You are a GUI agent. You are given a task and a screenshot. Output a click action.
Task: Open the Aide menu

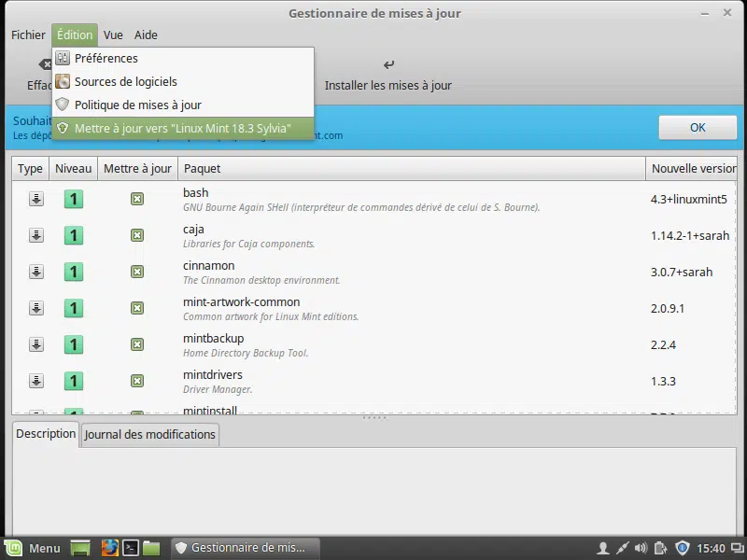click(x=146, y=35)
